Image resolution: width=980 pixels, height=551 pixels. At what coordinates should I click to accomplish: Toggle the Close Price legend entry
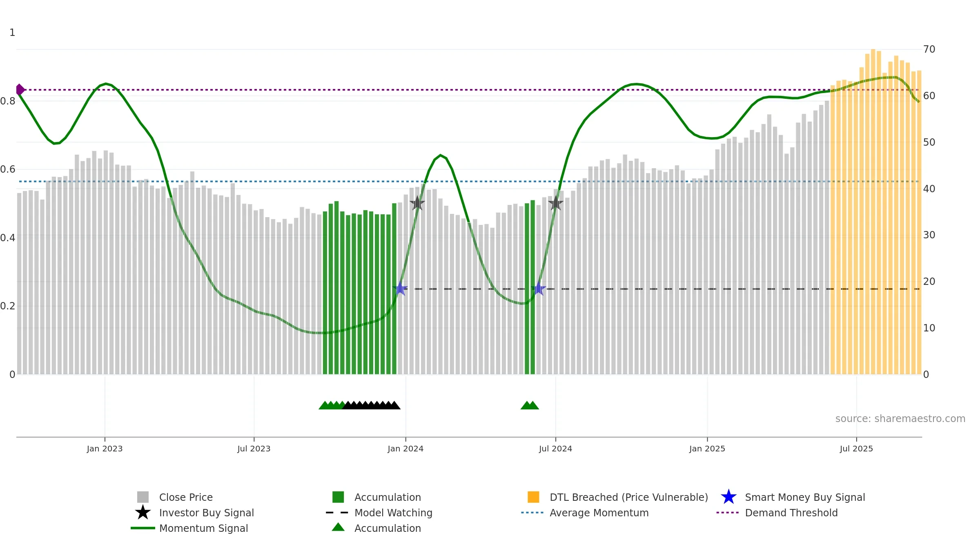pyautogui.click(x=175, y=497)
